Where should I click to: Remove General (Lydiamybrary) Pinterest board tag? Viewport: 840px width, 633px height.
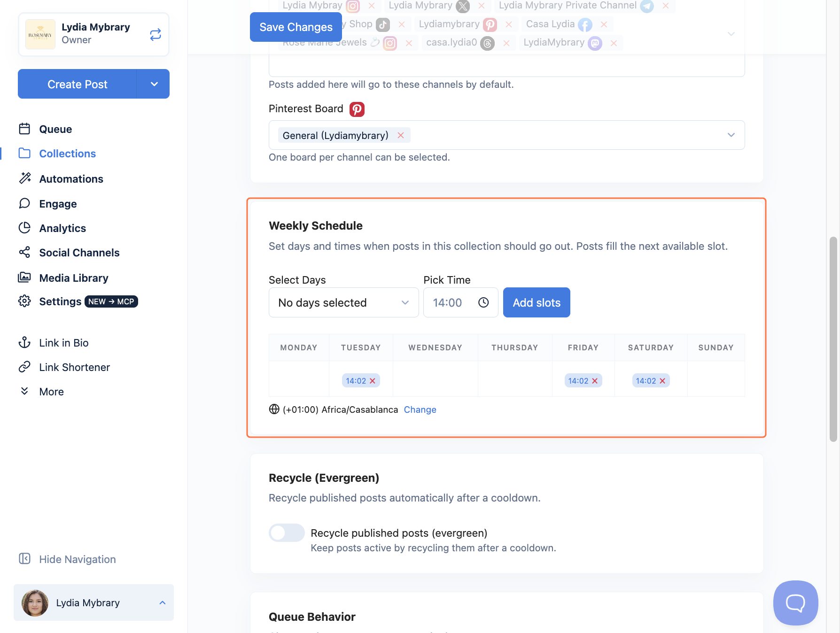pos(401,135)
